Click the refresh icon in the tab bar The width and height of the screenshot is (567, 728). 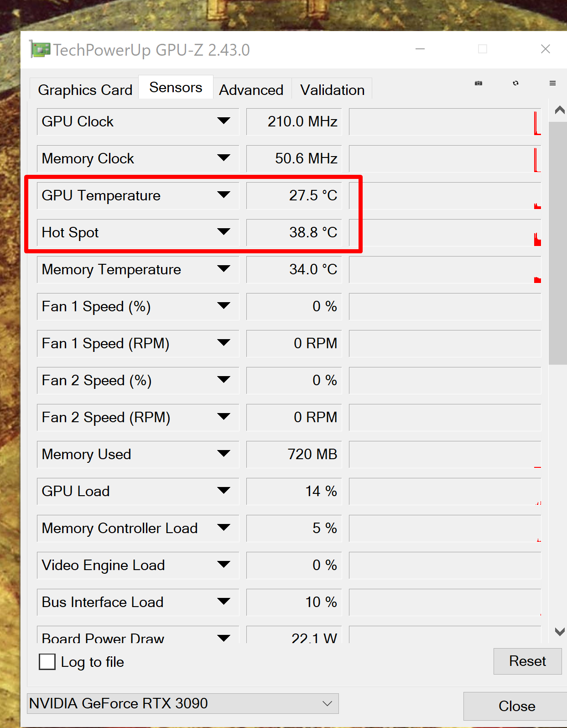point(515,83)
